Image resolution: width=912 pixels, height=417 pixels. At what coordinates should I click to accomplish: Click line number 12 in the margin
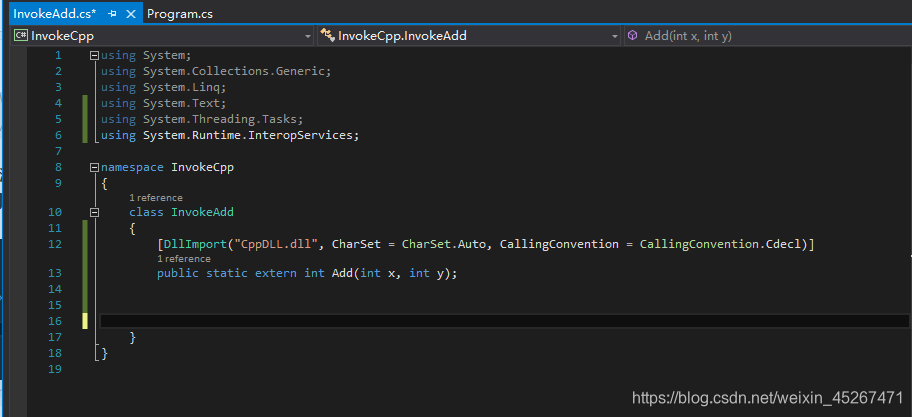pos(55,244)
